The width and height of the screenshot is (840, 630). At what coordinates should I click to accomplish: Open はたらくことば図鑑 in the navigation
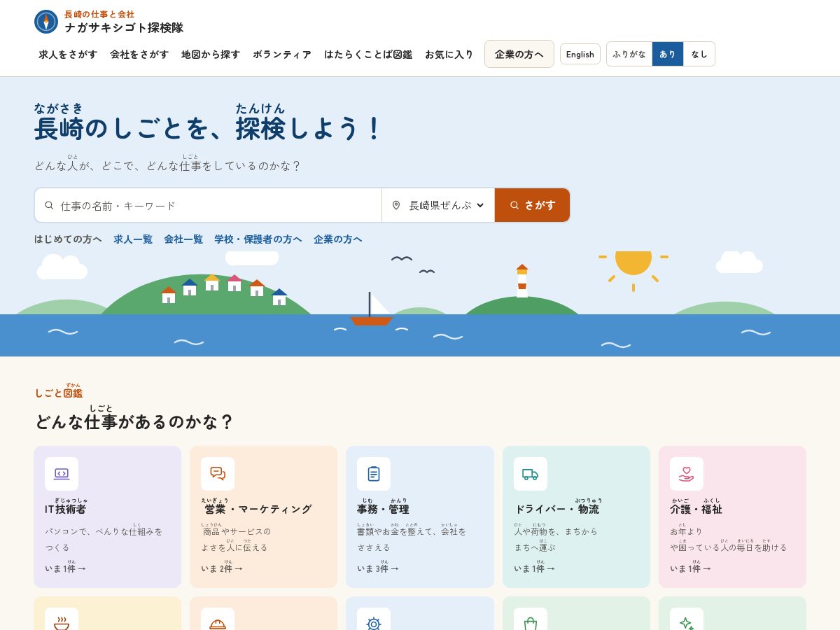[368, 54]
